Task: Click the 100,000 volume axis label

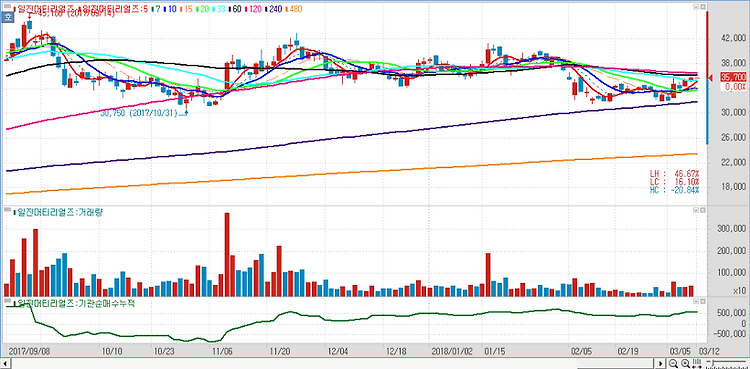Action: (731, 273)
